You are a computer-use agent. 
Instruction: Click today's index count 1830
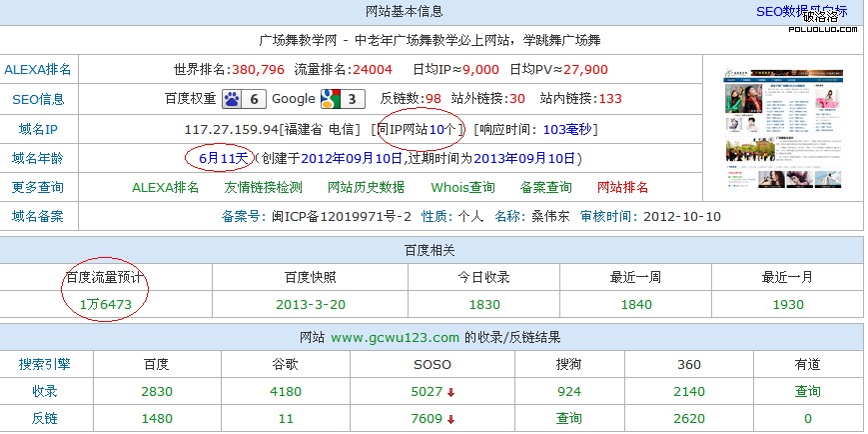coord(484,304)
